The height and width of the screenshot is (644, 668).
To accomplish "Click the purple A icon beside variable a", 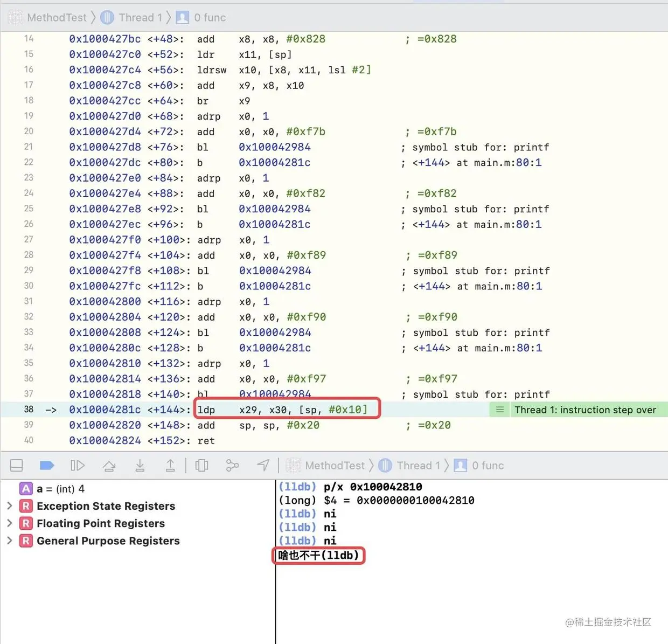I will [x=26, y=489].
